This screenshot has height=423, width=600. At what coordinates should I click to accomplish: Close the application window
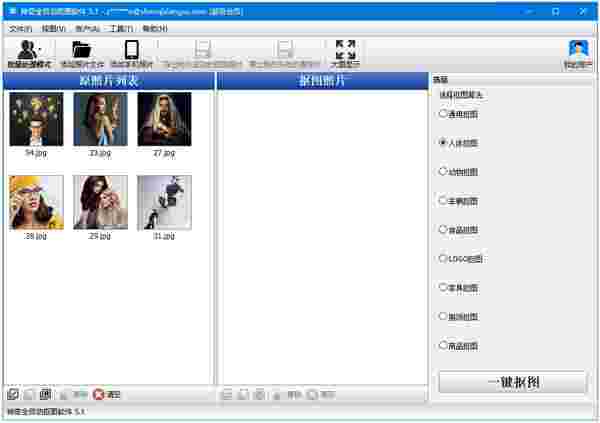(582, 11)
